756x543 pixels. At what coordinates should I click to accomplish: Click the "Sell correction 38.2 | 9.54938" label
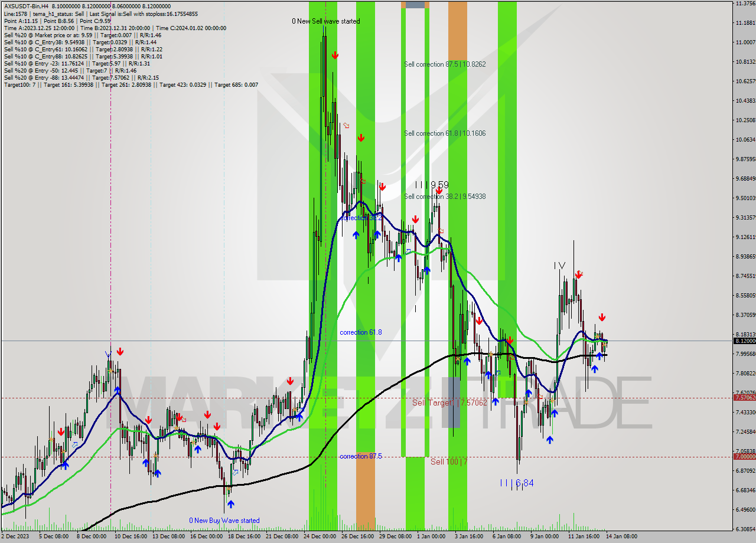coord(445,197)
